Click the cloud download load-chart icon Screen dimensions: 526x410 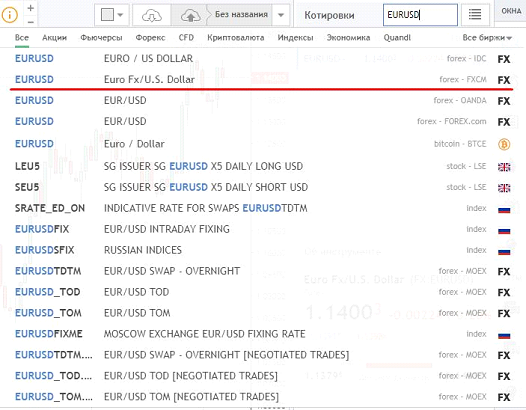pos(152,15)
